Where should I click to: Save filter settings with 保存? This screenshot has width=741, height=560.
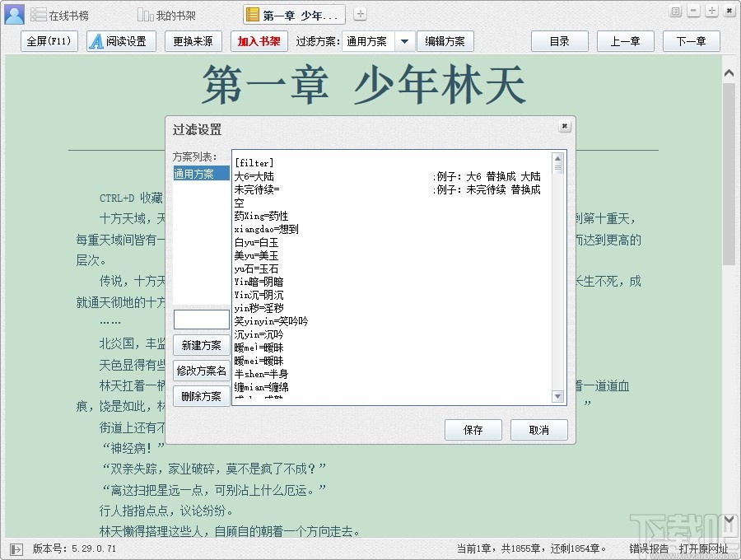[x=473, y=429]
